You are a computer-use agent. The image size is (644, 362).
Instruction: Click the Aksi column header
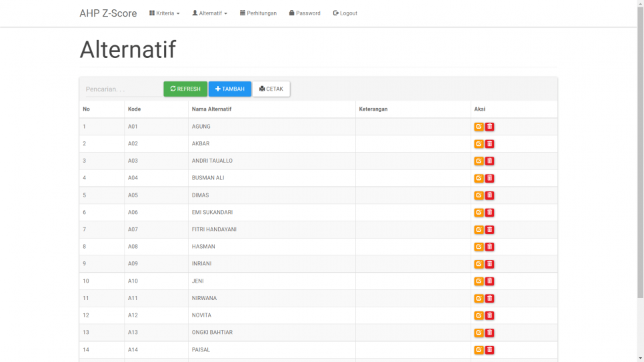480,109
